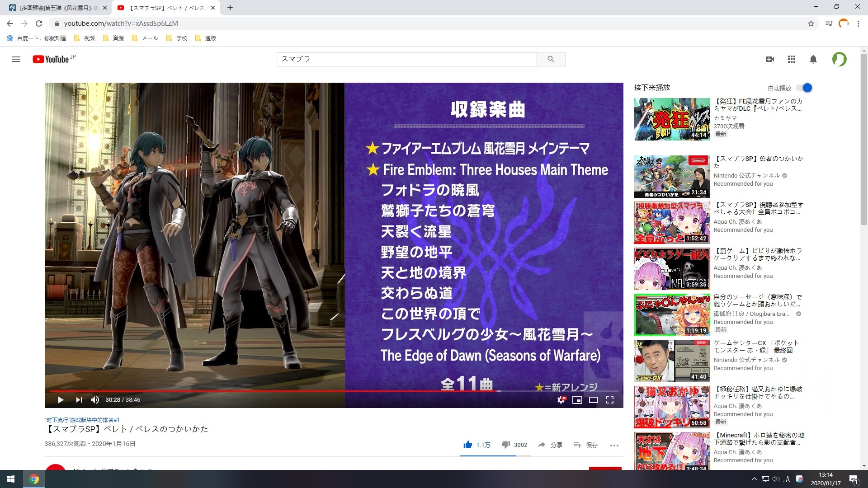Click the 分享 share button
Image resolution: width=868 pixels, height=488 pixels.
click(550, 445)
